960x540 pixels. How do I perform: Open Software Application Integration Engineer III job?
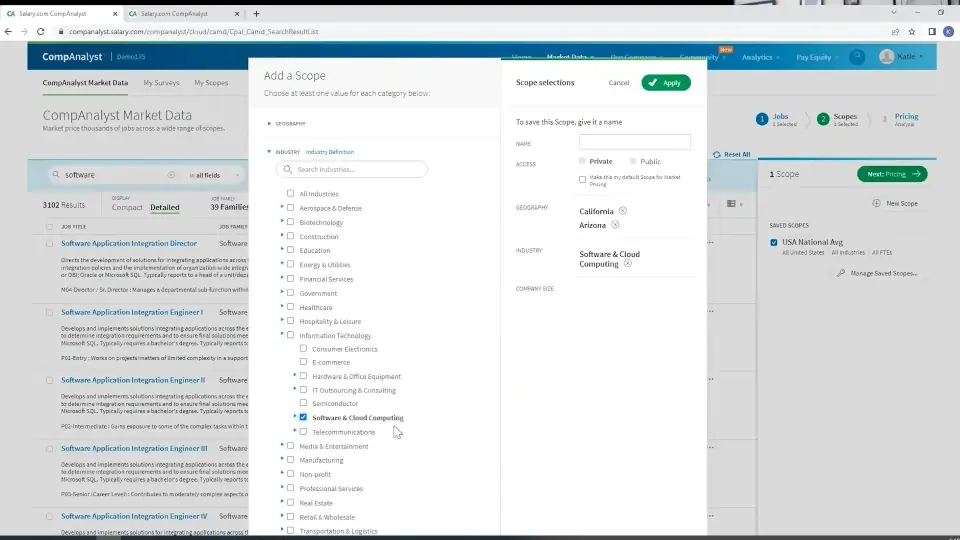point(134,448)
